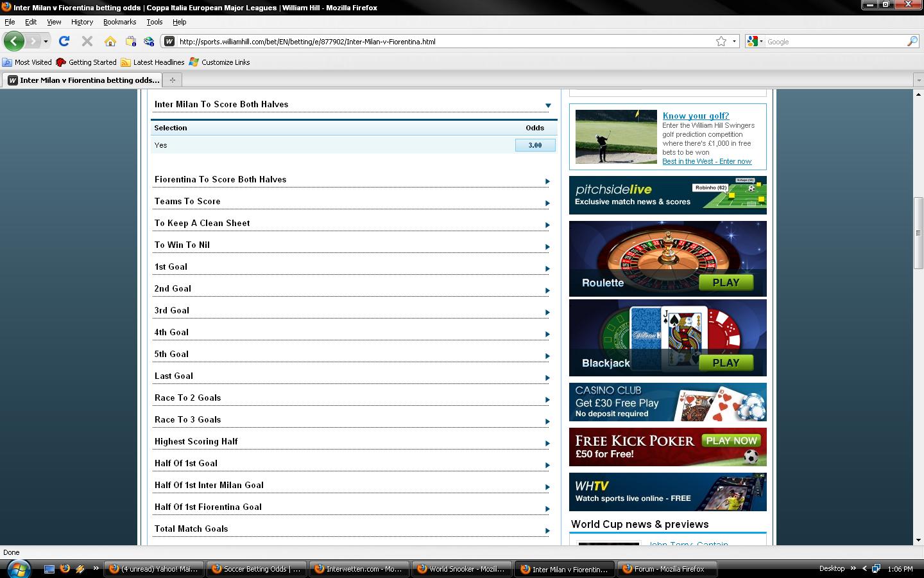
Task: Open the list all tabs dropdown arrow
Action: [x=918, y=80]
